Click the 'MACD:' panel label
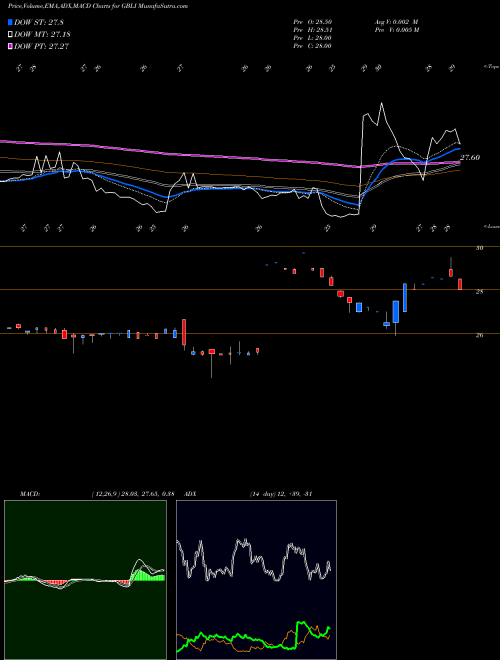Screen dimensions: 500x660 pos(30,494)
